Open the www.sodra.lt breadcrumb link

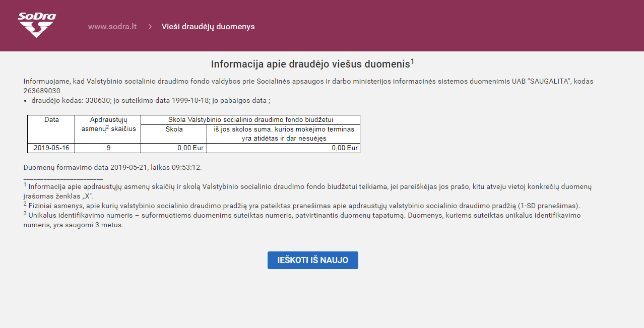(112, 27)
